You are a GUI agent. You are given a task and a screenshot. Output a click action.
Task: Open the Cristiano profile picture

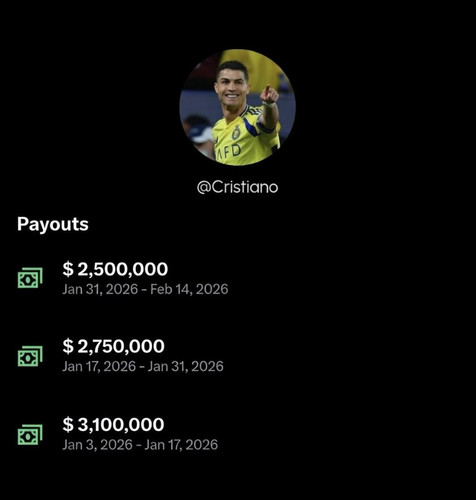point(237,107)
